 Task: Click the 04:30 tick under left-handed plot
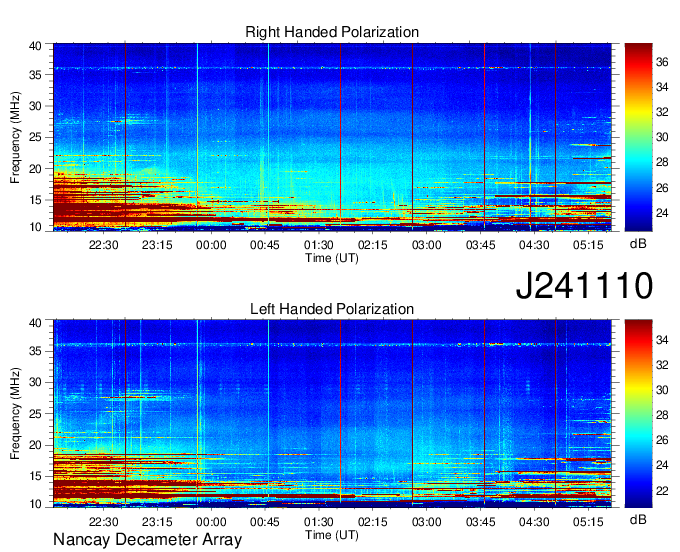tap(534, 522)
